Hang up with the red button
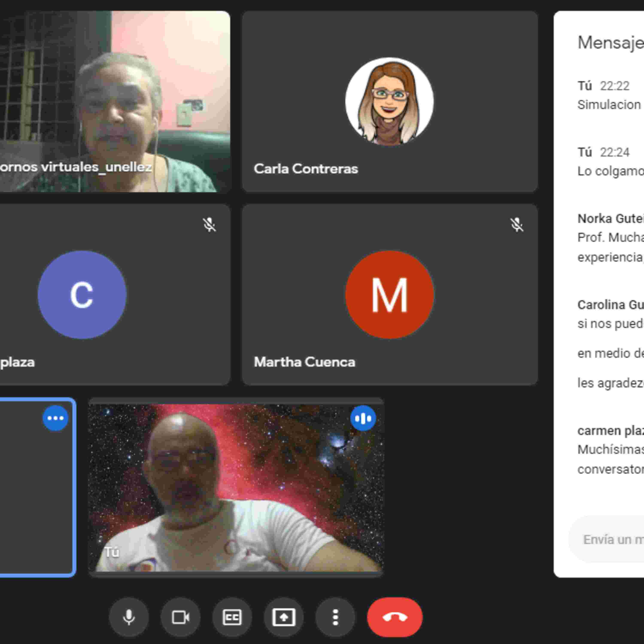This screenshot has height=644, width=644. (x=395, y=617)
